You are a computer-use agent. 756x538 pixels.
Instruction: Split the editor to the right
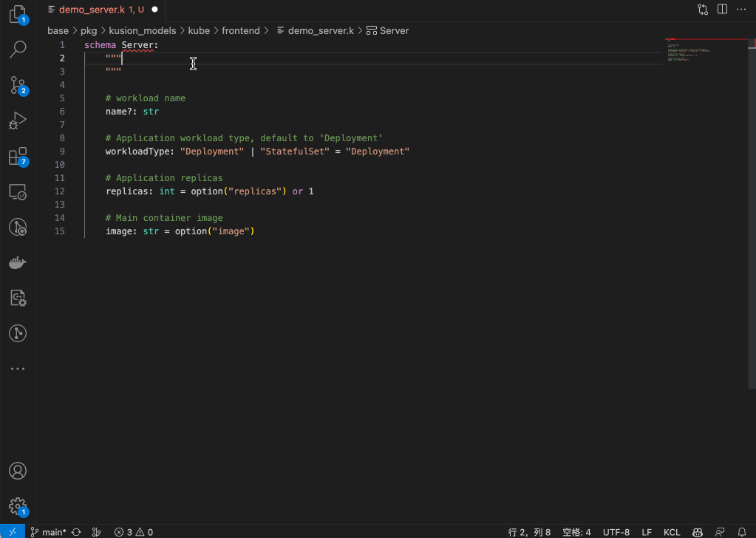pos(722,10)
